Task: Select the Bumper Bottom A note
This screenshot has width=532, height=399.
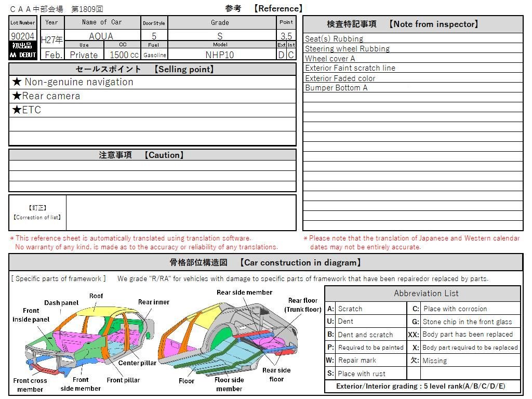Action: pyautogui.click(x=336, y=88)
